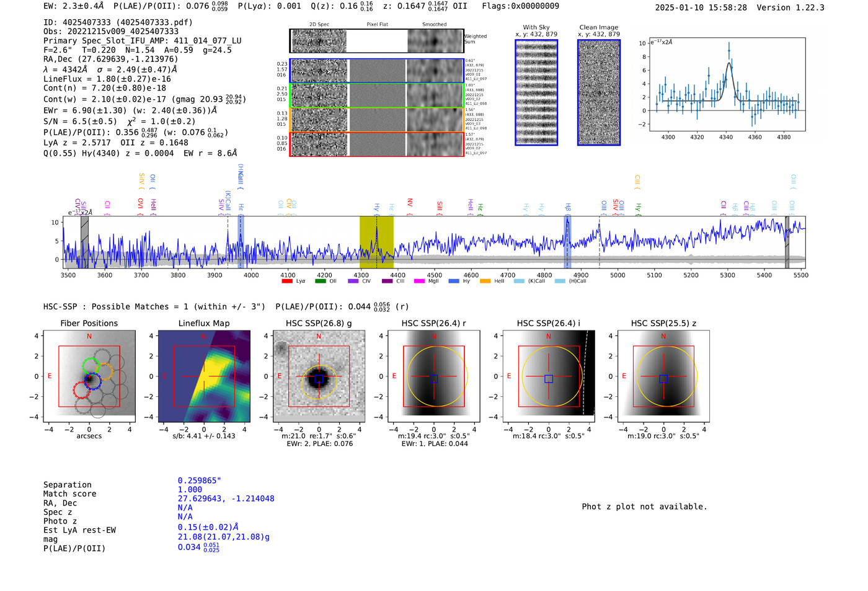Viewport: 868px width, 591px height.
Task: Click the red dashed fiber circle
Action: click(x=82, y=390)
